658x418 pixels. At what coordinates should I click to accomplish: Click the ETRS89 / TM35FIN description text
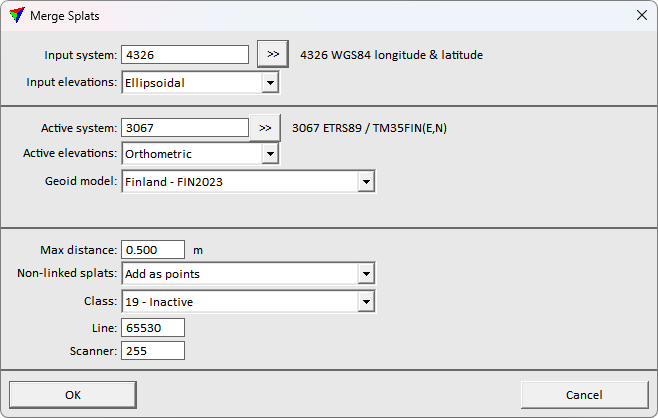point(376,128)
